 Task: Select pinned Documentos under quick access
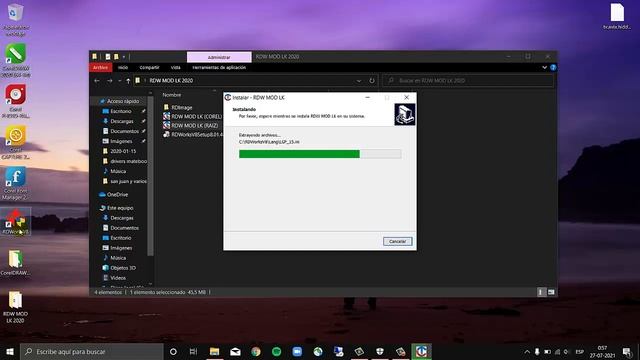click(124, 131)
